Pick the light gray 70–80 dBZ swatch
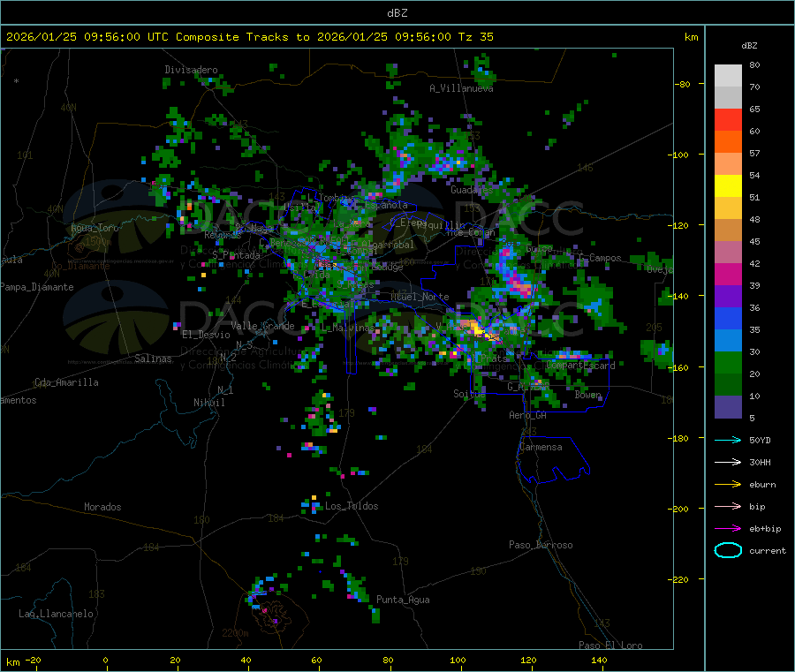795x672 pixels. (x=728, y=76)
